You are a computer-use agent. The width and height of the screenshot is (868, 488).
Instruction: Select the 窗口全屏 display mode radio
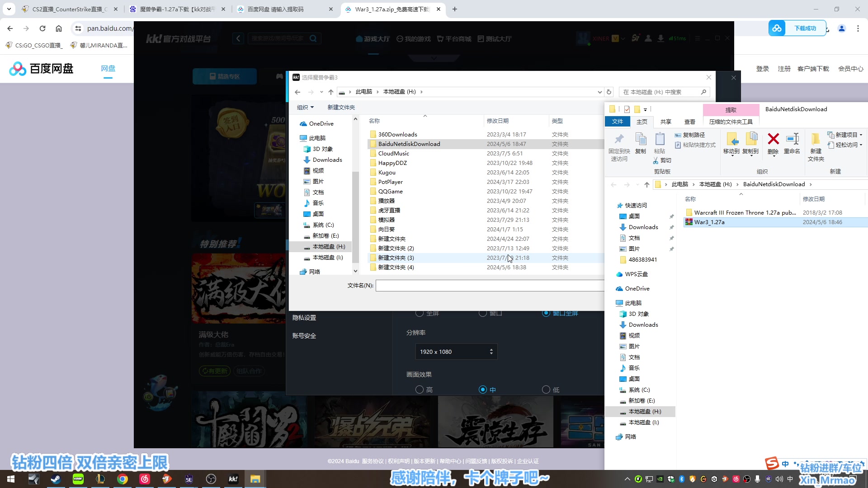546,313
